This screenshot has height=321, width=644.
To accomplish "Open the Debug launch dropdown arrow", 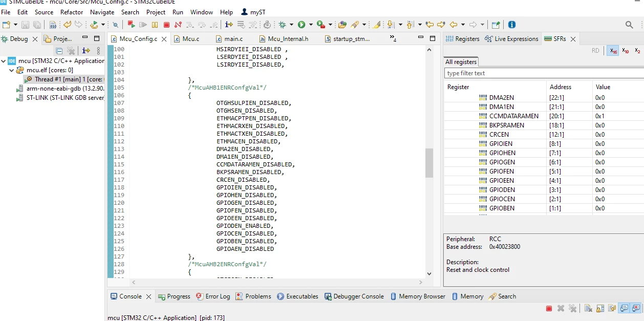I will pos(291,25).
